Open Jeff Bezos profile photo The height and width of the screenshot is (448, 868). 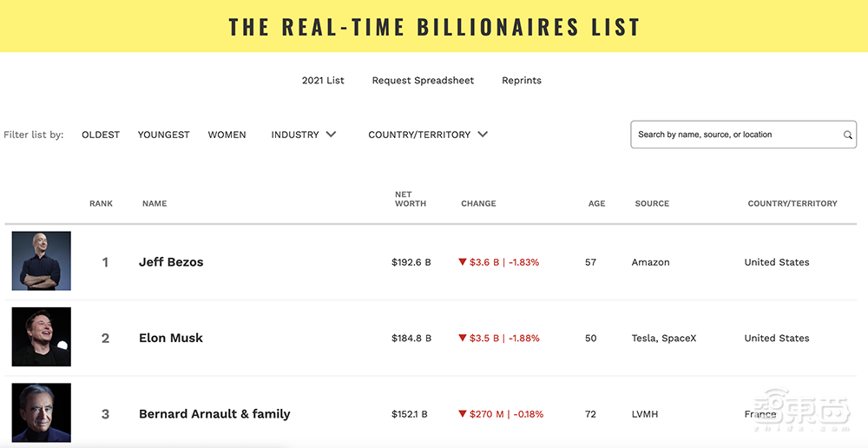(x=42, y=261)
